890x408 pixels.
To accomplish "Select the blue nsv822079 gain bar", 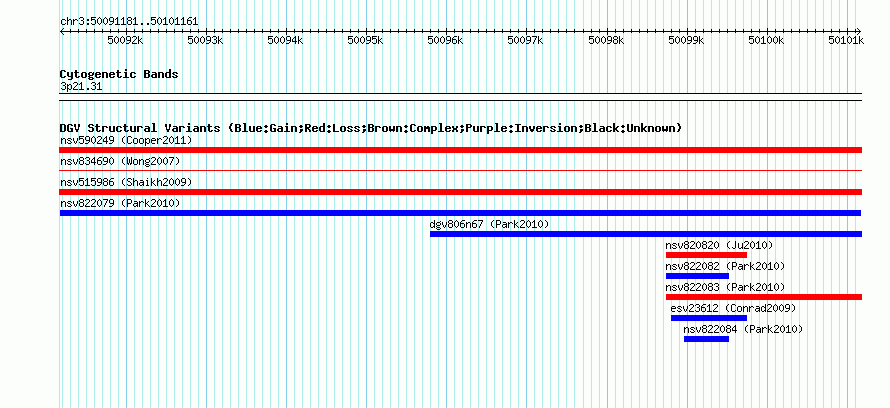I will click(460, 213).
